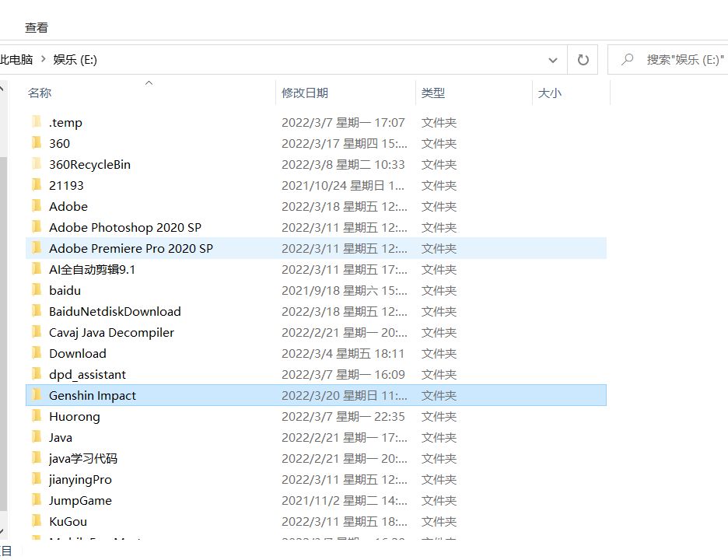
Task: Open the 查看 ribbon tab
Action: coord(37,27)
